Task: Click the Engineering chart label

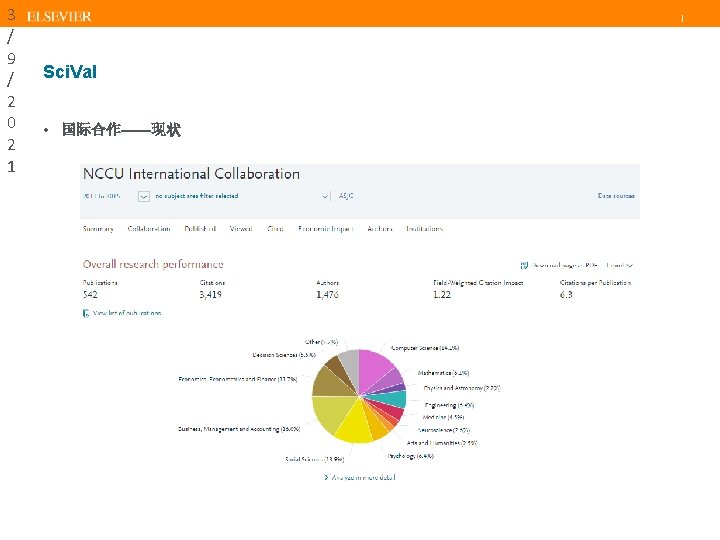Action: (x=449, y=405)
